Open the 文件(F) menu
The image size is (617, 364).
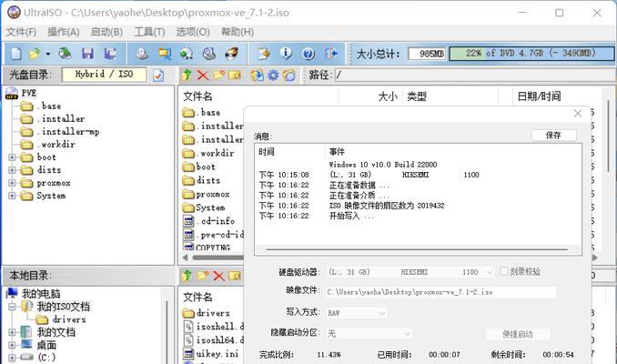21,32
